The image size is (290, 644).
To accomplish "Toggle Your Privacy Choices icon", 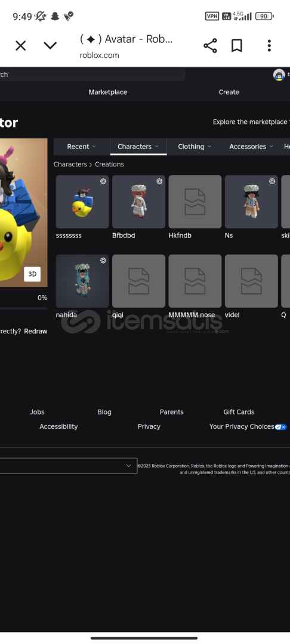I will click(x=281, y=427).
